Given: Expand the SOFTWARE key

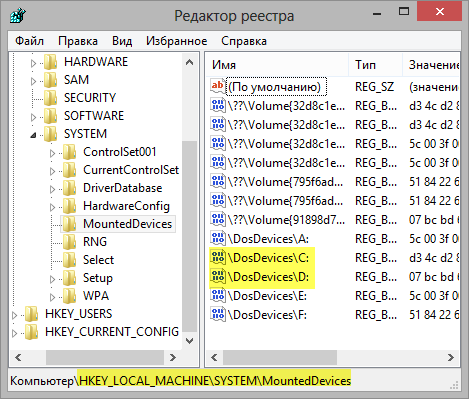Looking at the screenshot, I should pyautogui.click(x=33, y=117).
